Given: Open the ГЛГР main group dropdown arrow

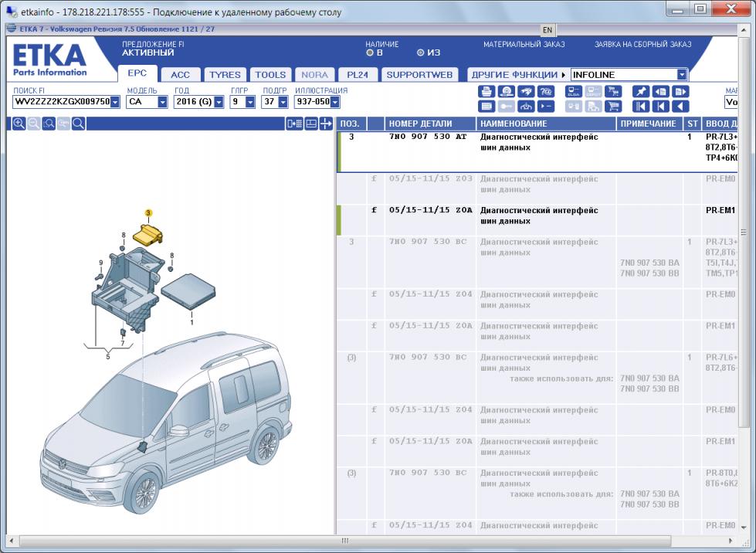Looking at the screenshot, I should pyautogui.click(x=249, y=102).
